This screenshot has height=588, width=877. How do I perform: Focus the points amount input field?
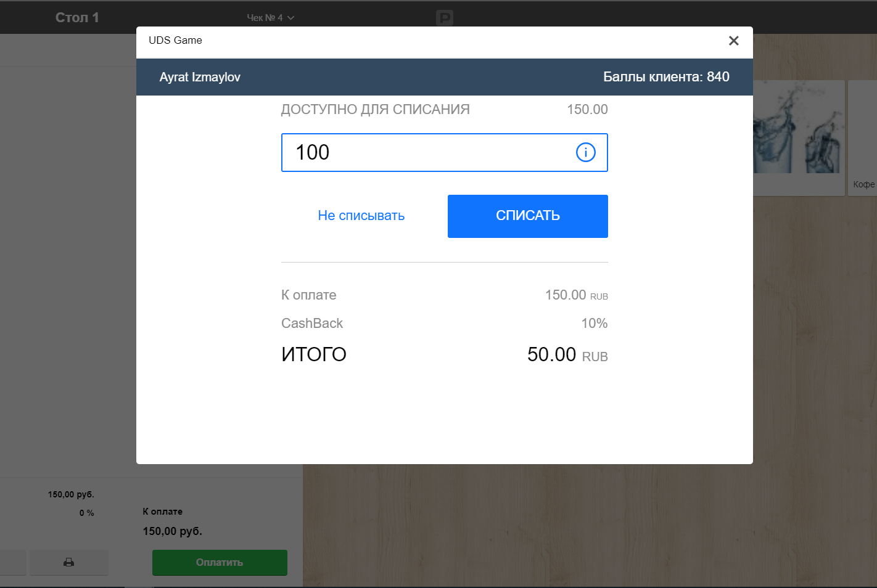point(445,152)
